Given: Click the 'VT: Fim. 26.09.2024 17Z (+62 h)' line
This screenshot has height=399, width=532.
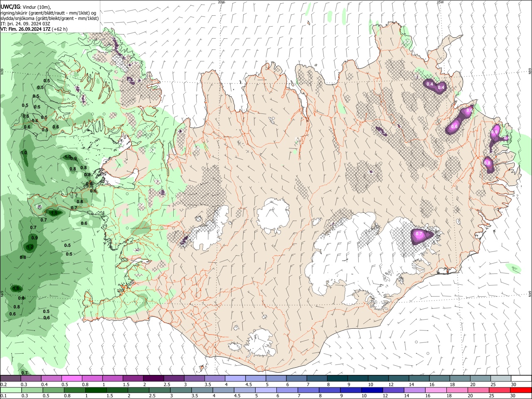Looking at the screenshot, I should pyautogui.click(x=34, y=29).
